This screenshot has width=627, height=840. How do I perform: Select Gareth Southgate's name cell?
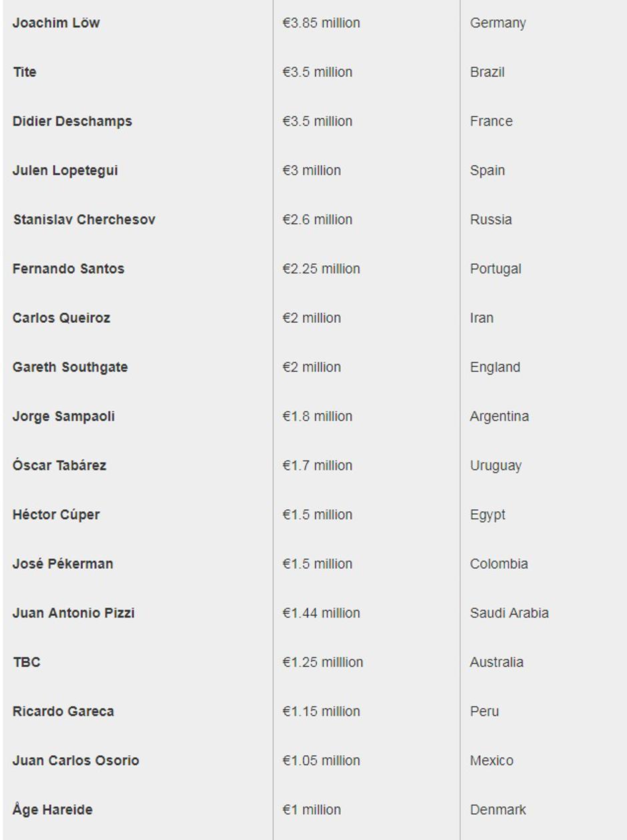(70, 367)
